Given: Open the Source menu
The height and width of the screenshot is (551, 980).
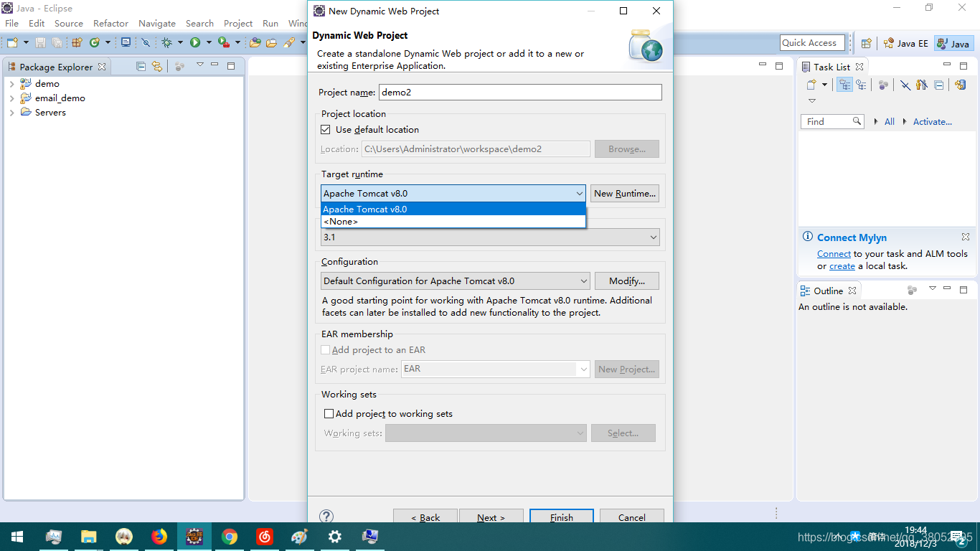Looking at the screenshot, I should click(x=69, y=23).
